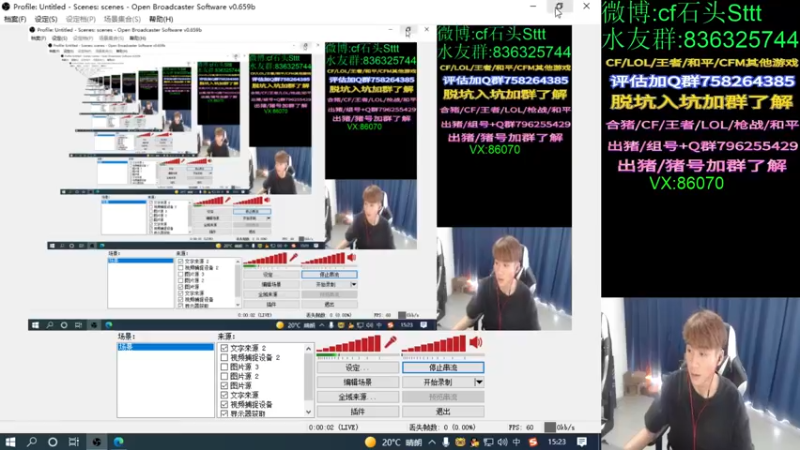The image size is (800, 450).
Task: Launch Microsoft Edge from the taskbar
Action: 118,442
